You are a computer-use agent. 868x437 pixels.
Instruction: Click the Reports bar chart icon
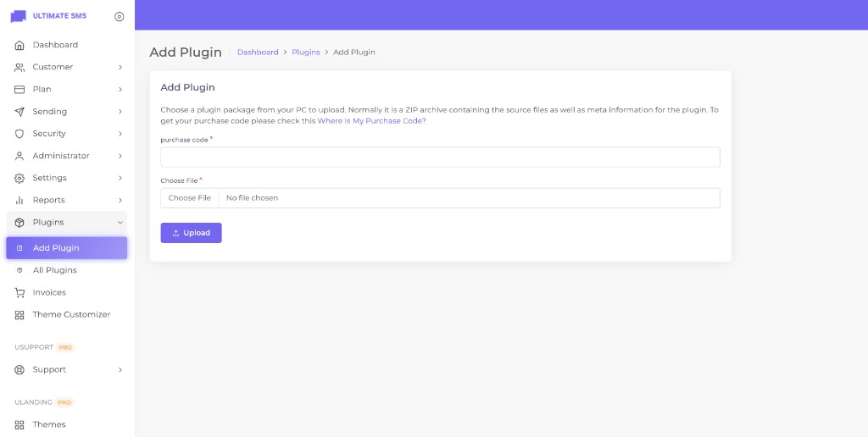[x=19, y=200]
